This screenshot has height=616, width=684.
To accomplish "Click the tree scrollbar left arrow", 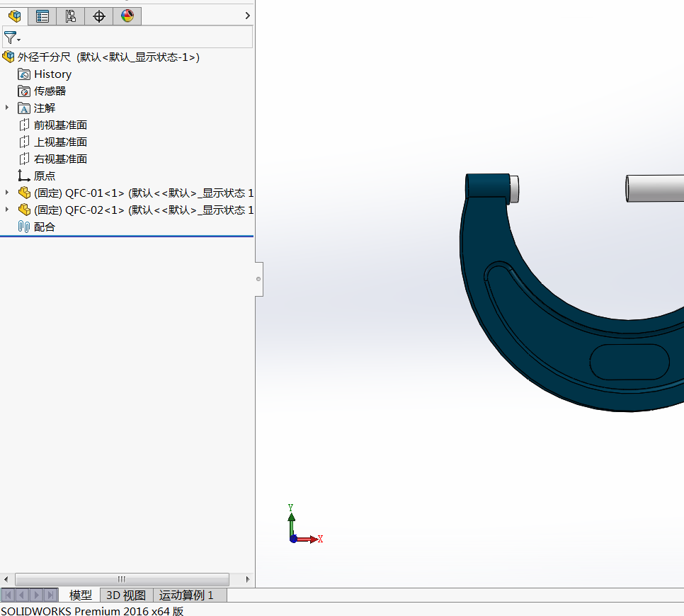I will coord(6,579).
